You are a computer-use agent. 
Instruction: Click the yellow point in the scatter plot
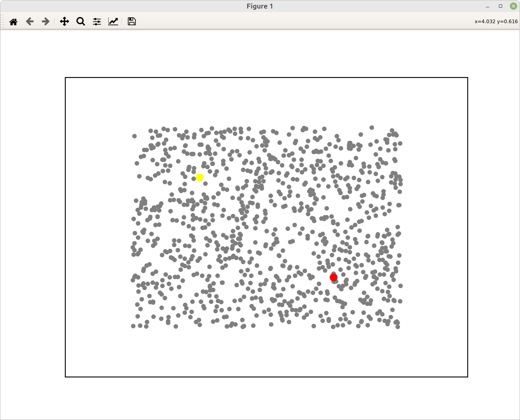(x=200, y=178)
